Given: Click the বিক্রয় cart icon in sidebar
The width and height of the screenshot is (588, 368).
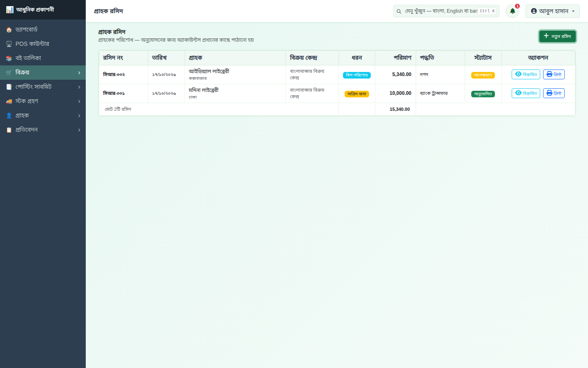Looking at the screenshot, I should [x=9, y=73].
